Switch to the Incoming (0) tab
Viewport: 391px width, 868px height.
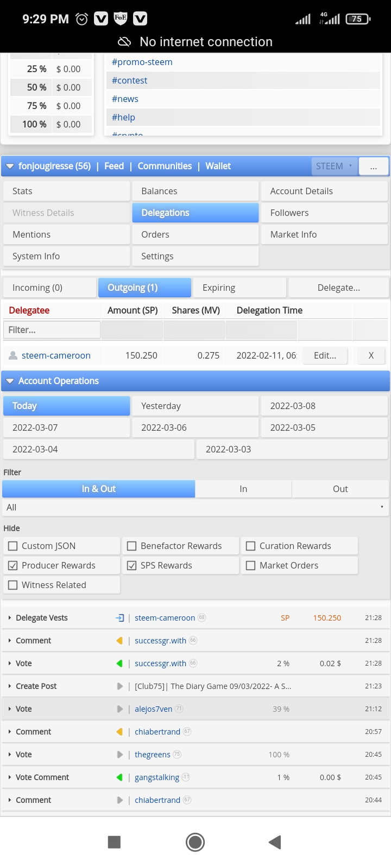pyautogui.click(x=50, y=288)
